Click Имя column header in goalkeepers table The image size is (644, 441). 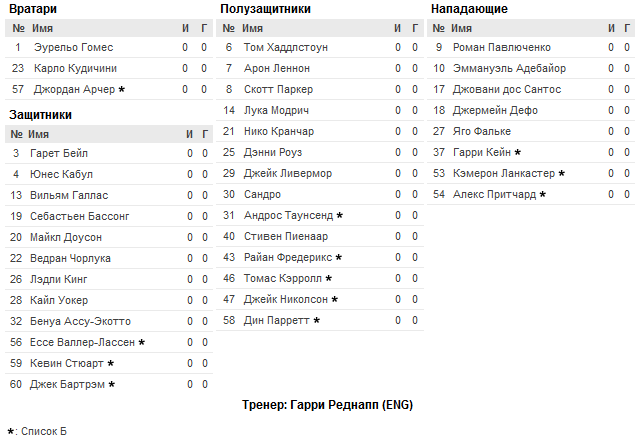tap(42, 28)
